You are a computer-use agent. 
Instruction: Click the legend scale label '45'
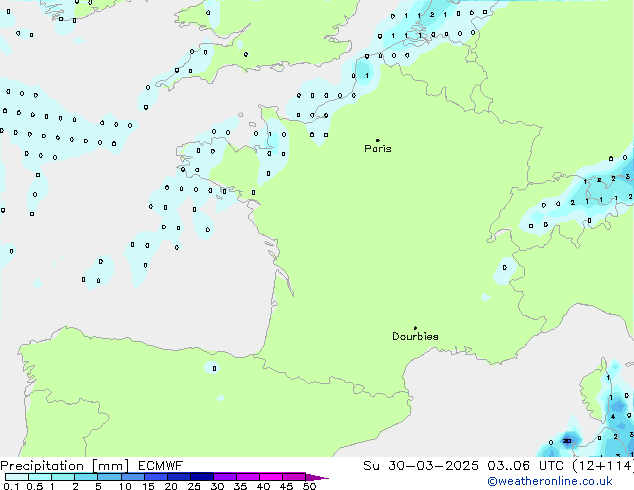click(286, 486)
